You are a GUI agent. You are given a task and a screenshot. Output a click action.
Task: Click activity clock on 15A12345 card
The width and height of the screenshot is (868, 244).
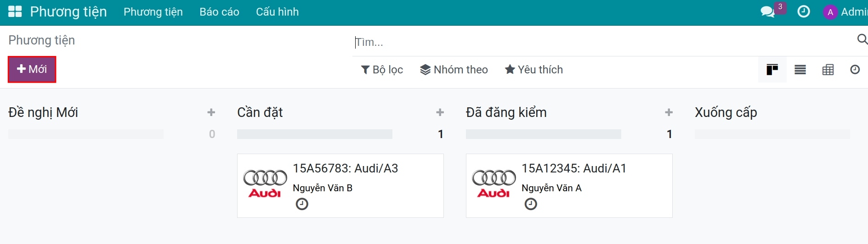tap(531, 204)
